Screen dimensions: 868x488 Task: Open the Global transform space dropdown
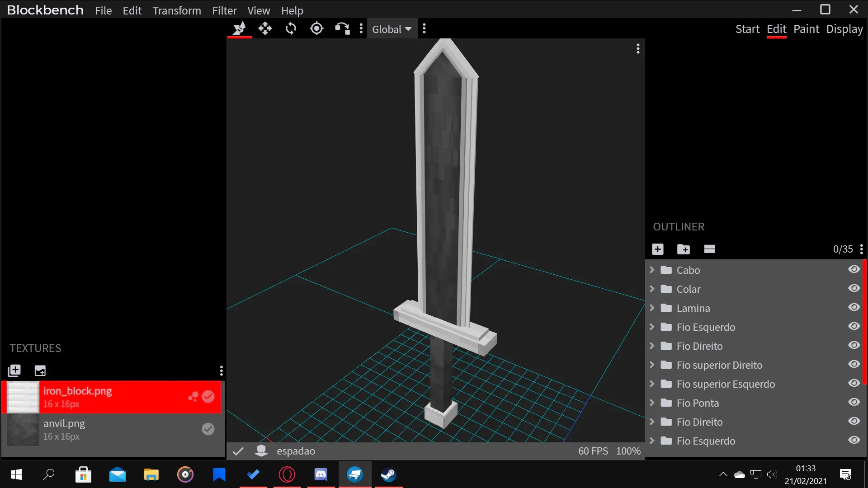coord(392,29)
